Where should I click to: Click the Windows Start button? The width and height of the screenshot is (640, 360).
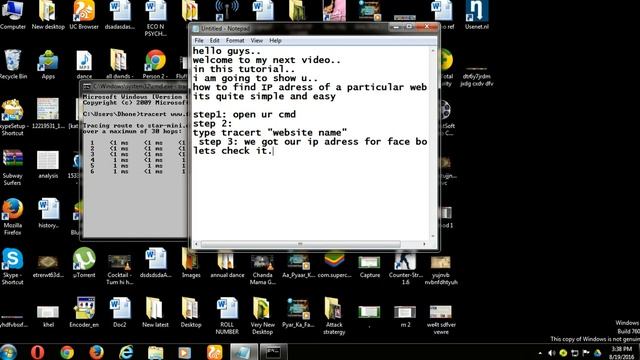click(x=9, y=352)
